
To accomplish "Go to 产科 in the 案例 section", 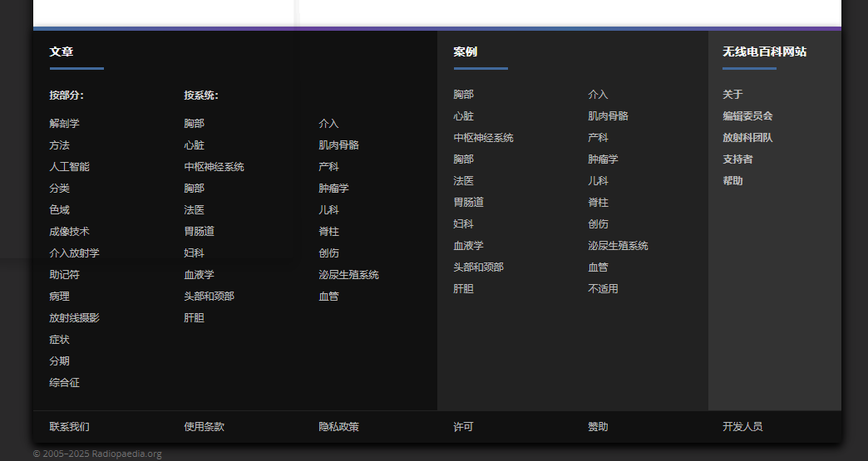I will (599, 137).
